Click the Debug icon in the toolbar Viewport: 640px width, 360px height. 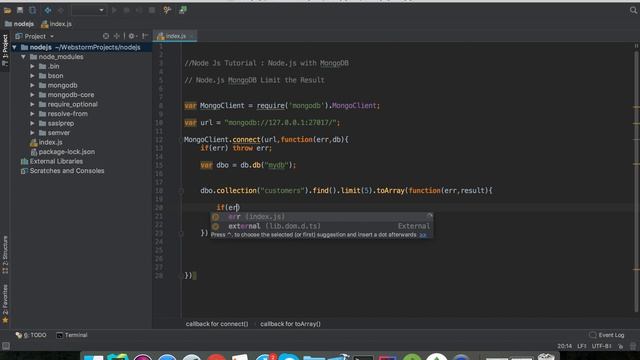click(x=127, y=10)
